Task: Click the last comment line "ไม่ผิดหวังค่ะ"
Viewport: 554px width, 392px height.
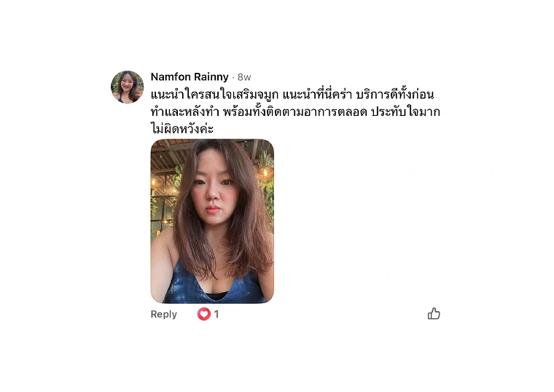Action: pos(182,128)
